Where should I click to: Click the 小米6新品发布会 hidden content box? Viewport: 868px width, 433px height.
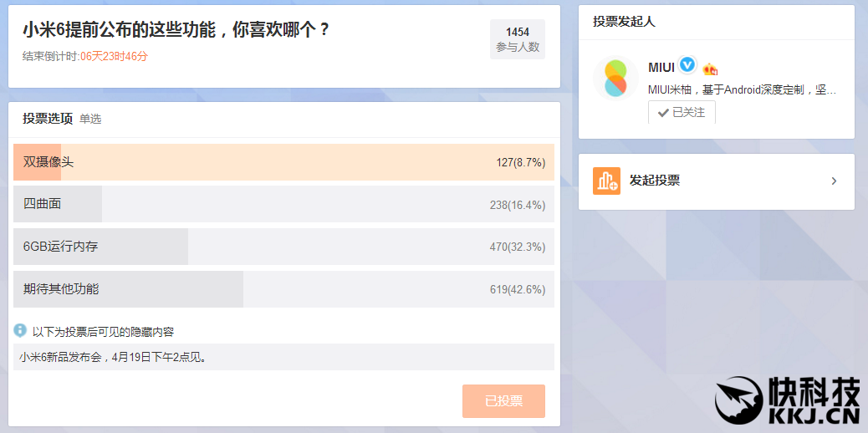pos(283,357)
